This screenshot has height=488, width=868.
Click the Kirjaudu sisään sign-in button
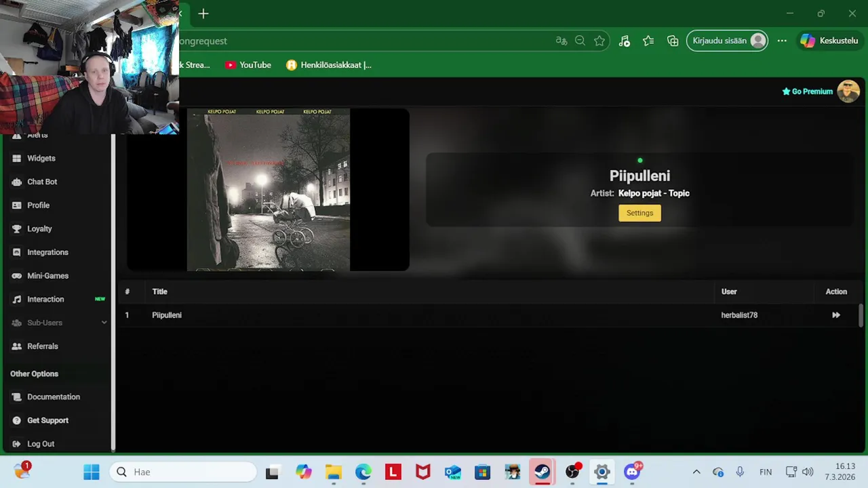[x=728, y=41]
